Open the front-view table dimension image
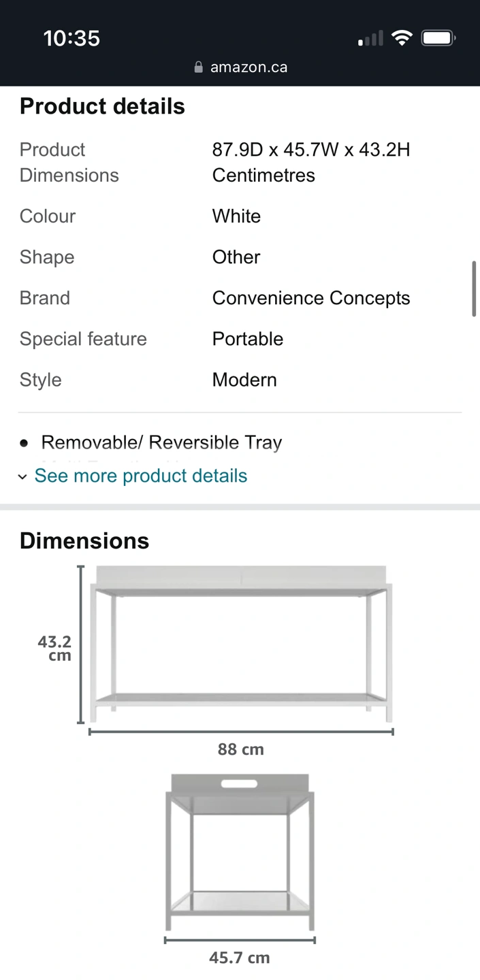Screen dimensions: 480x980 [x=241, y=644]
